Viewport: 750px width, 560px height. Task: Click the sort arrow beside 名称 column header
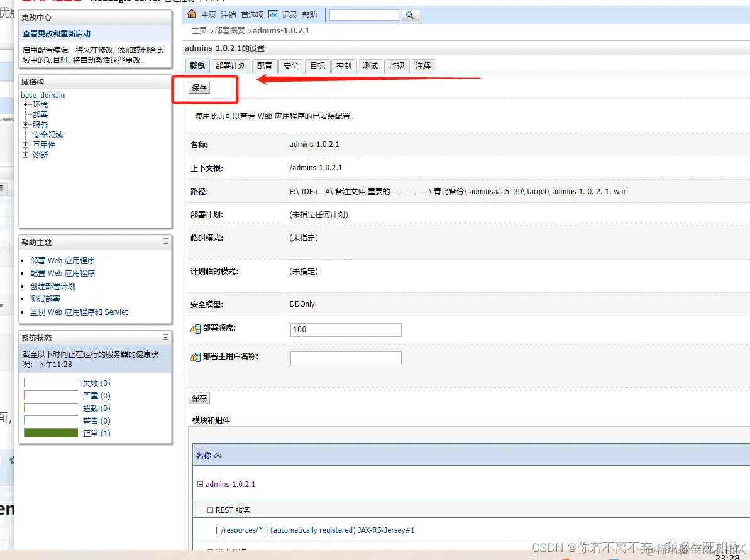(x=218, y=455)
